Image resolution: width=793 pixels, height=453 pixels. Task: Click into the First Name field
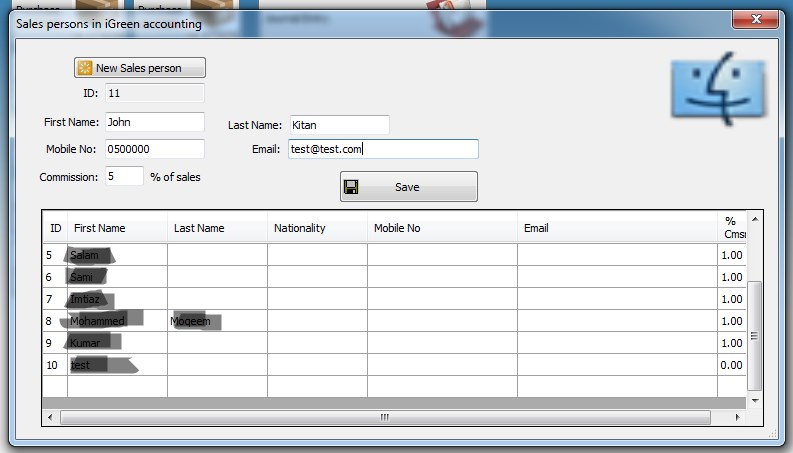[155, 122]
